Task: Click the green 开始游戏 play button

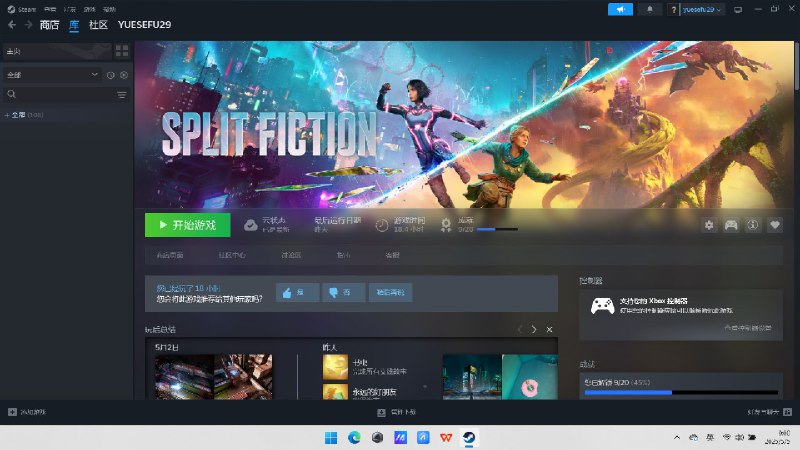Action: [187, 225]
